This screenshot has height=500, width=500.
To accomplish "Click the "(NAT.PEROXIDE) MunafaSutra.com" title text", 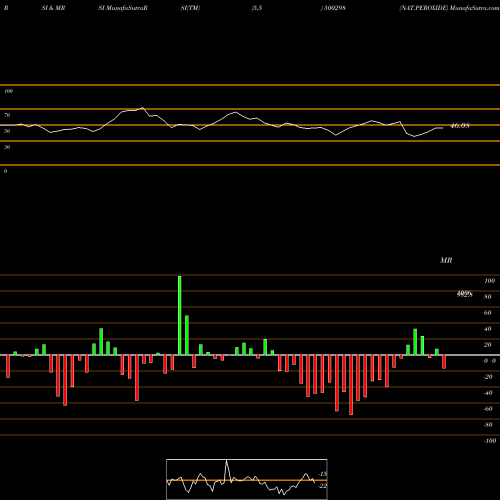I will pos(449,8).
